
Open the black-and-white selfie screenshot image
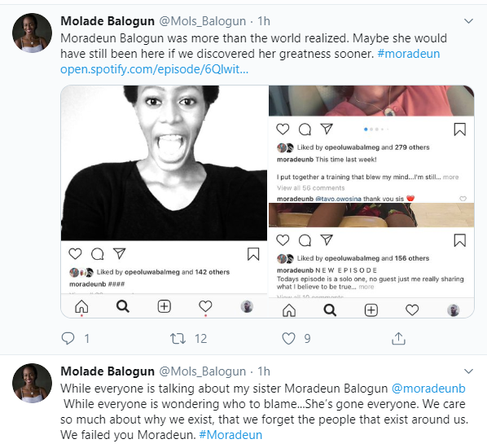[x=164, y=201]
